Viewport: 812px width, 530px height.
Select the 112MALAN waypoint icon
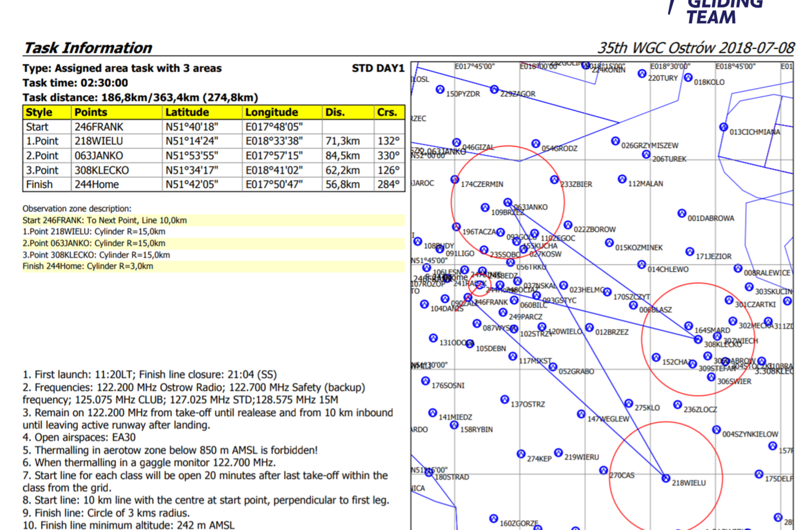(x=622, y=179)
